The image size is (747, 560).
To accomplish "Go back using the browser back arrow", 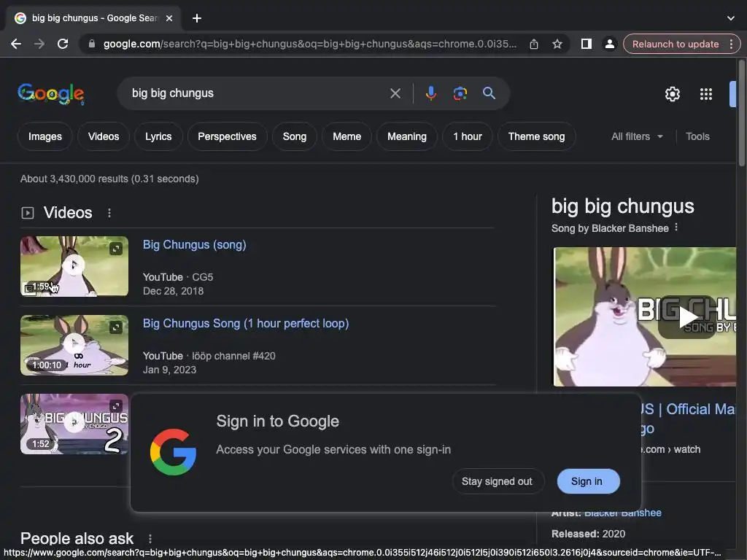I will pyautogui.click(x=16, y=44).
